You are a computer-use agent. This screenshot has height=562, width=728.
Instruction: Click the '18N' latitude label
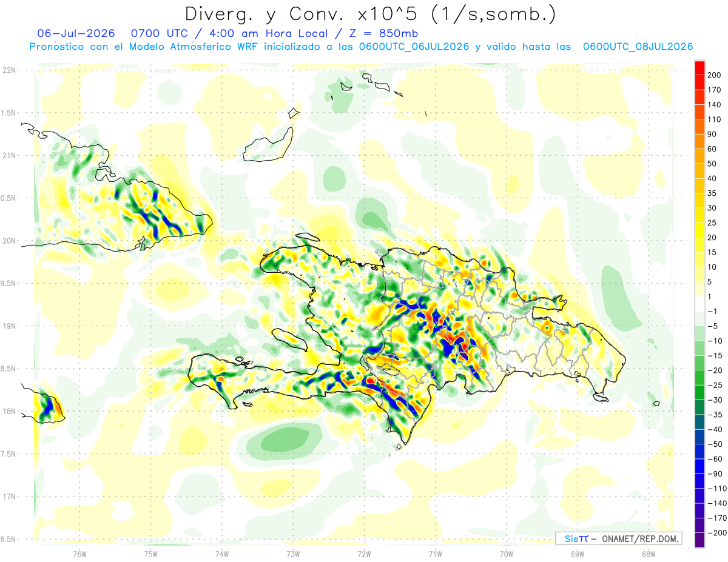coord(9,411)
